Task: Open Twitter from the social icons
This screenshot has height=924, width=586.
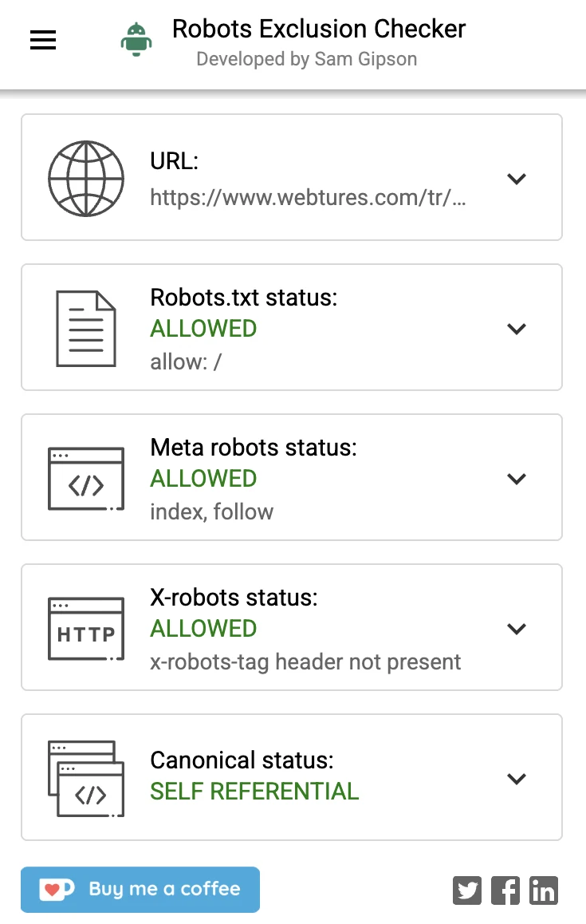Action: 467,890
